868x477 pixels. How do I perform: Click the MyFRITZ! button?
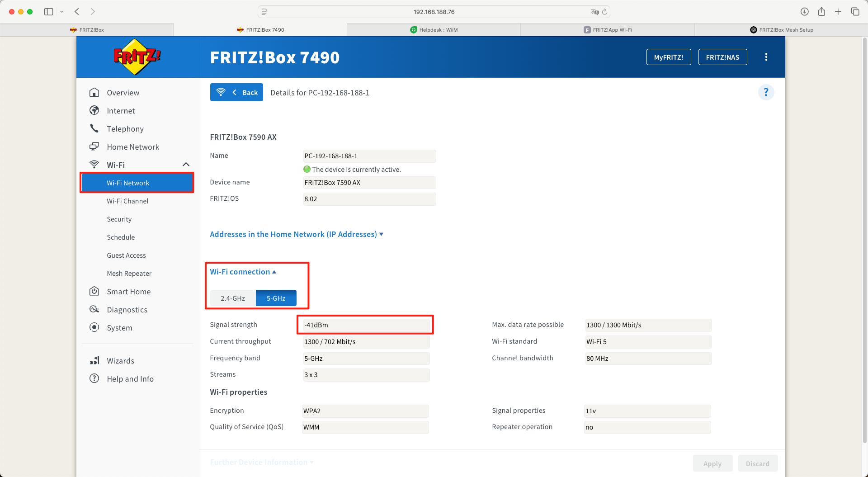[x=669, y=57]
